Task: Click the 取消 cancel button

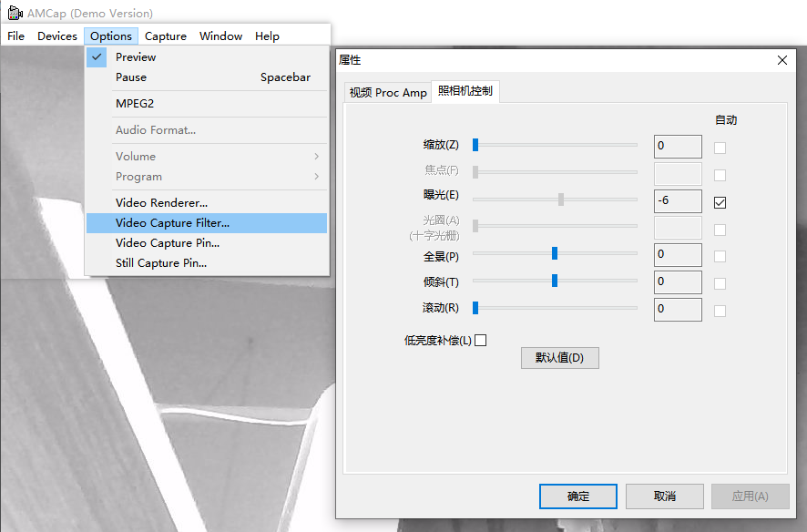Action: (x=664, y=496)
